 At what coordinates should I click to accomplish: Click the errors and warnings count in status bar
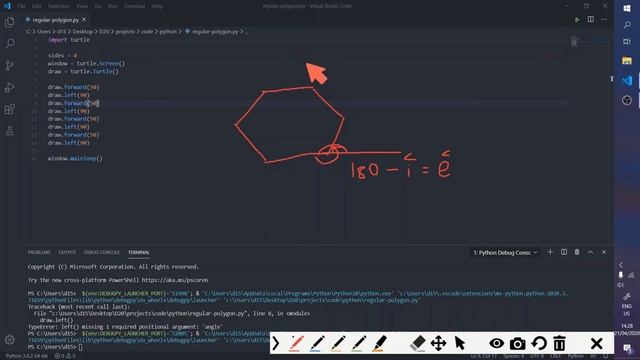pos(65,356)
